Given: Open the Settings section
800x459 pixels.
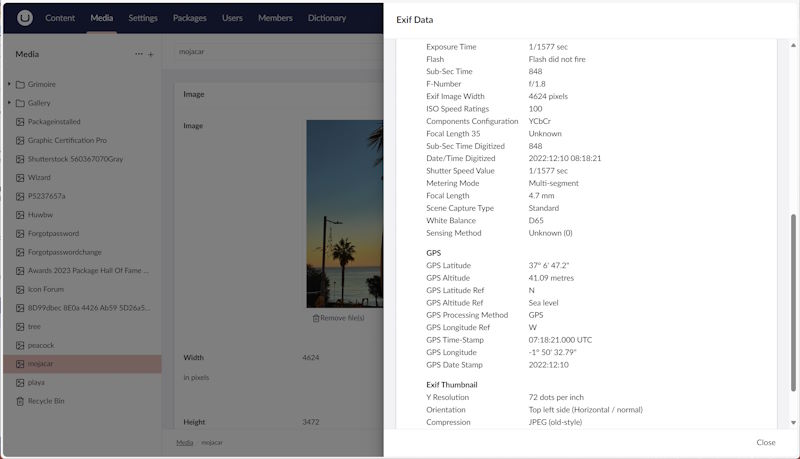Looking at the screenshot, I should point(143,18).
